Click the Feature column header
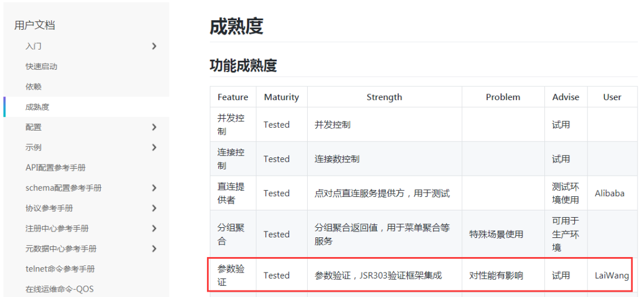Image resolution: width=644 pixels, height=297 pixels. [x=233, y=97]
